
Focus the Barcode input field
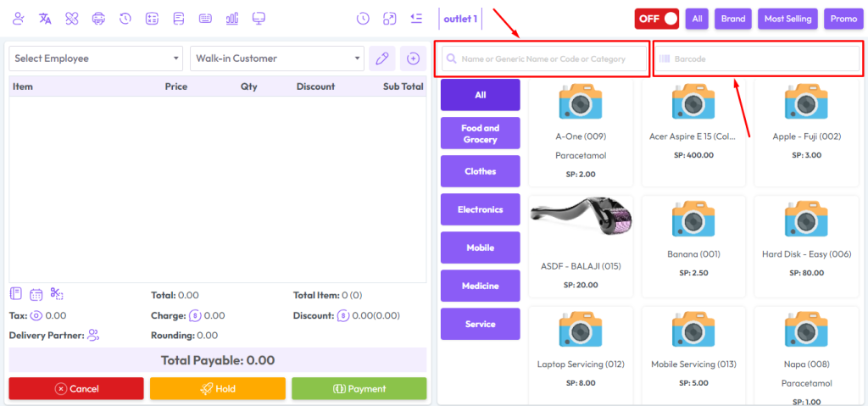(757, 58)
